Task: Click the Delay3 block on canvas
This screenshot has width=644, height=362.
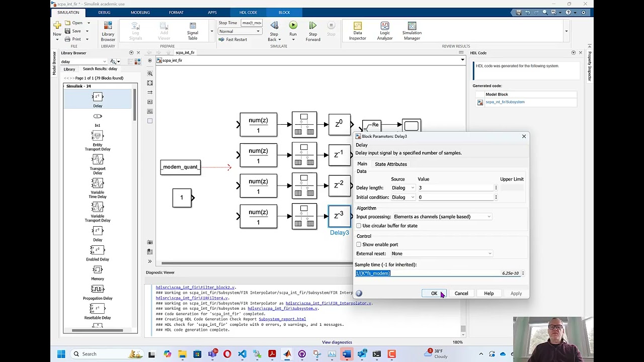Action: point(339,216)
